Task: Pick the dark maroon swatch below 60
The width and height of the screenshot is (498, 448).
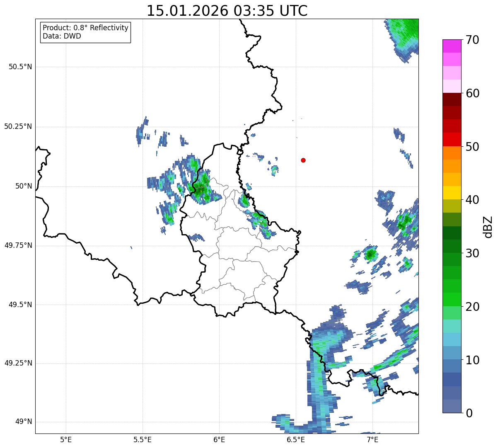Action: pos(452,100)
